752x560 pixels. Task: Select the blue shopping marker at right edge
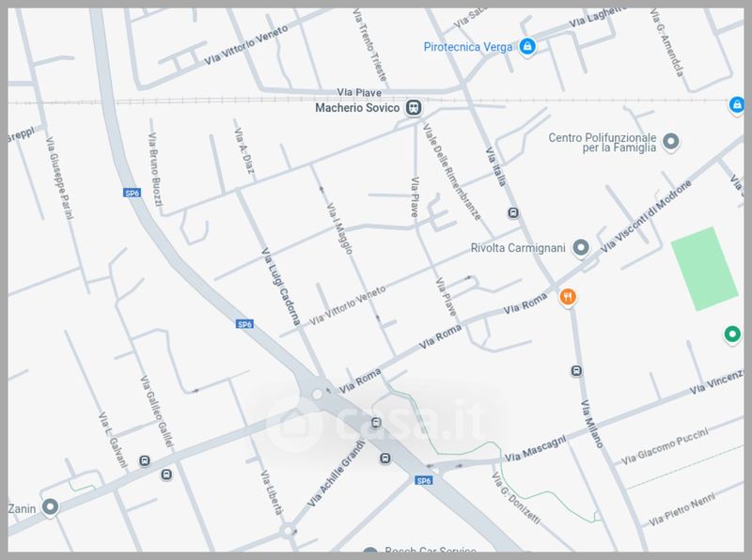(x=737, y=104)
